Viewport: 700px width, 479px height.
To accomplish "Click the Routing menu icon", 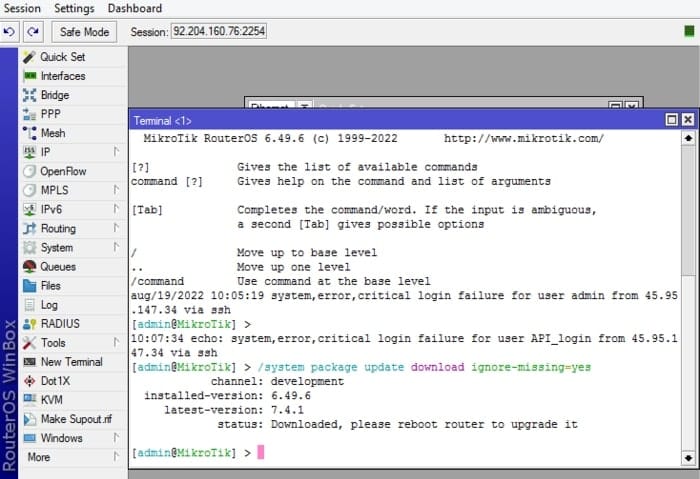I will (29, 229).
